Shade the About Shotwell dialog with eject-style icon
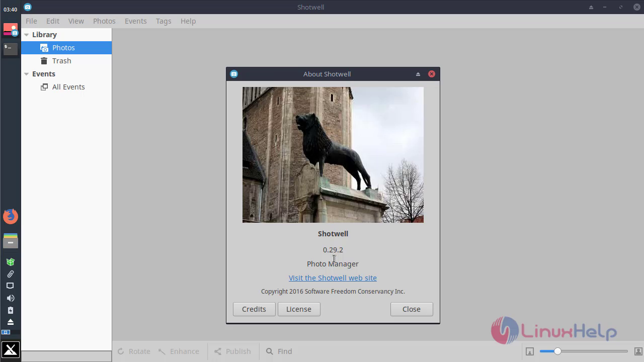This screenshot has height=362, width=644. click(418, 74)
